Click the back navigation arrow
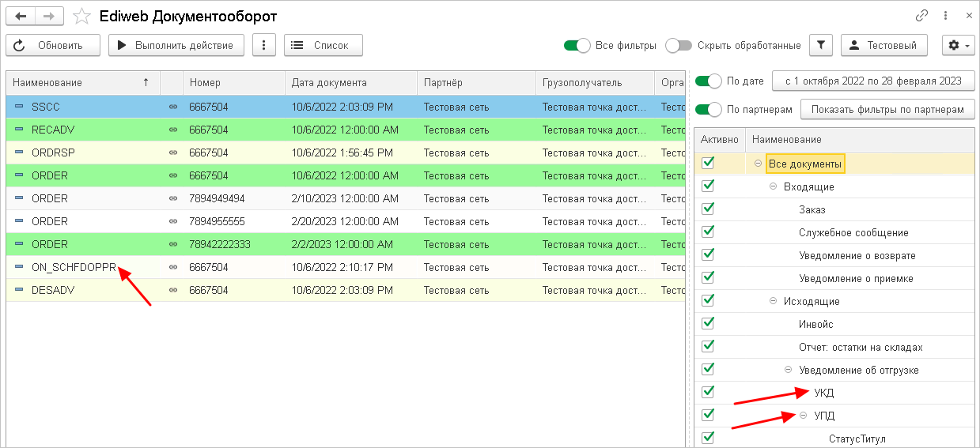Image resolution: width=980 pixels, height=448 pixels. click(21, 16)
